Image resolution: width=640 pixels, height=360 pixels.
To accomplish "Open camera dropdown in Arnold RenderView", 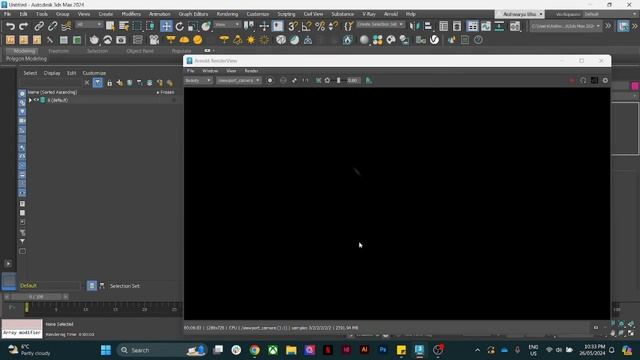I will (x=238, y=80).
